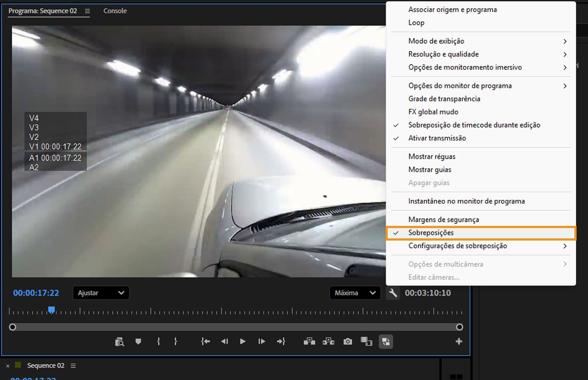Viewport: 588px width, 380px height.
Task: Uncheck Ativar transmissão
Action: click(437, 138)
